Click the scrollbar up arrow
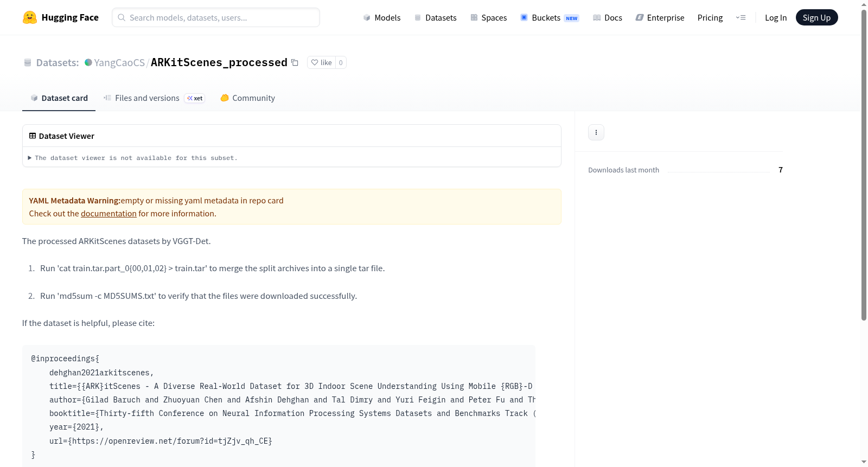The height and width of the screenshot is (467, 868). (x=864, y=4)
